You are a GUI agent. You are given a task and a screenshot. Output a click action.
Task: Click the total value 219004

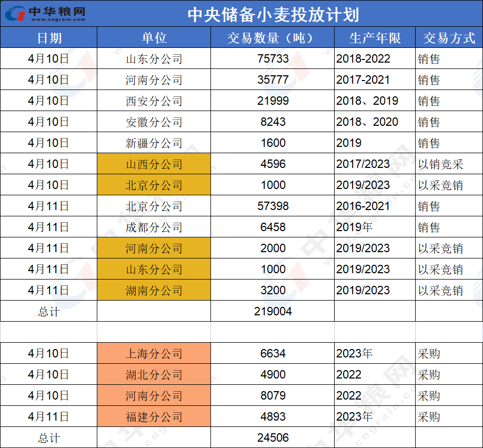coord(273,312)
